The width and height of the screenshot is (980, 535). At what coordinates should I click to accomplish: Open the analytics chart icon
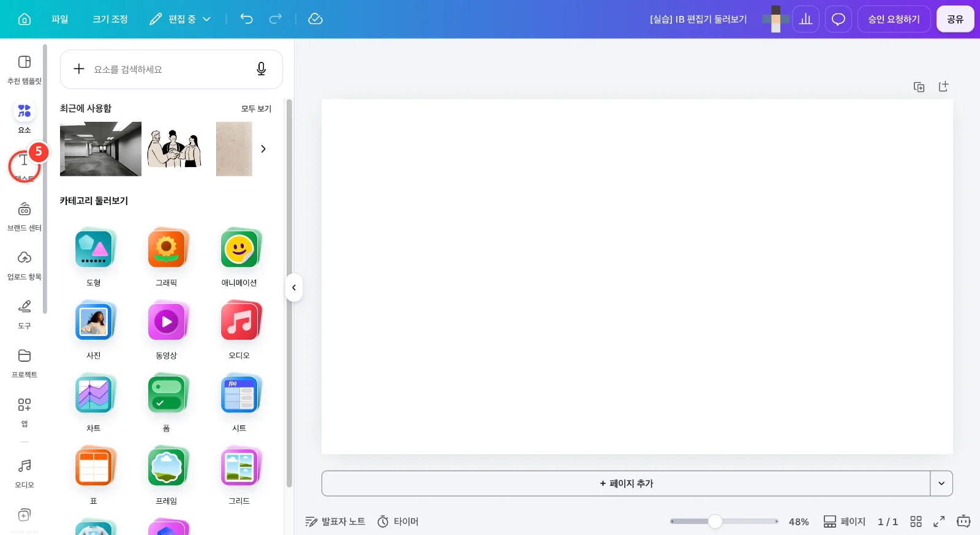[x=806, y=19]
